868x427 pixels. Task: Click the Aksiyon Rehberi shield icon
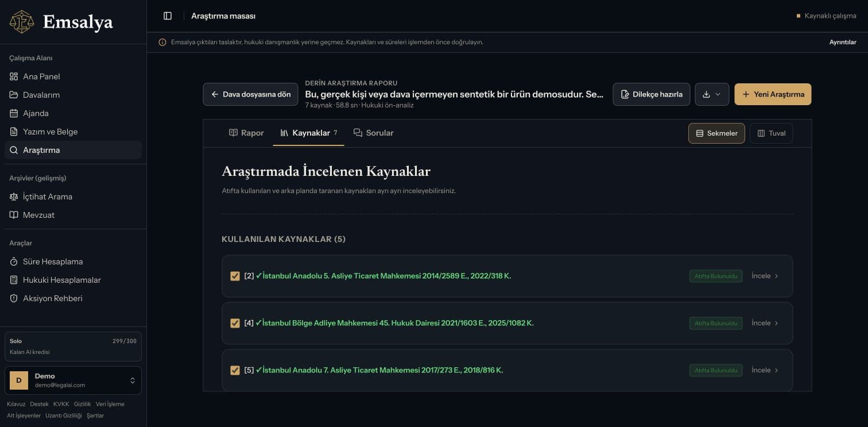click(x=14, y=298)
